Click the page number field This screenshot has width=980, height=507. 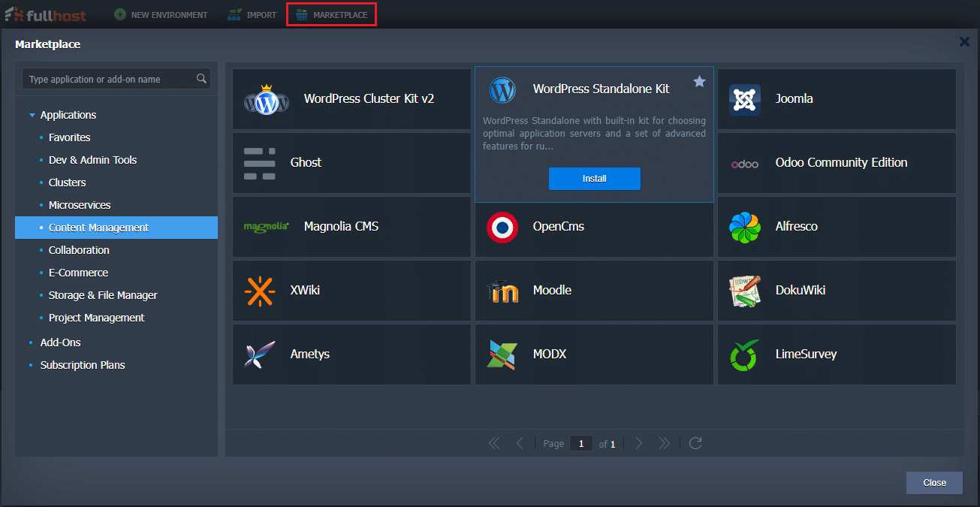[580, 444]
